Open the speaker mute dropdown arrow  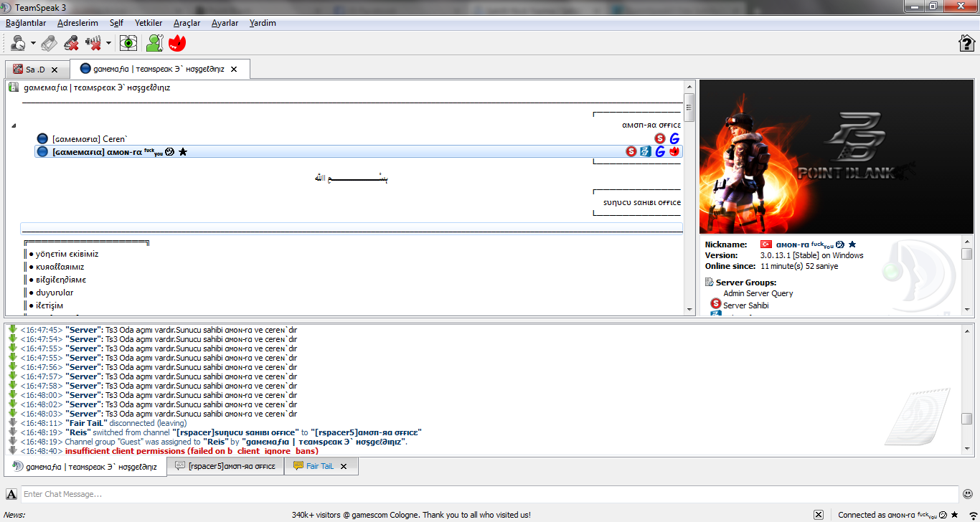click(x=108, y=44)
